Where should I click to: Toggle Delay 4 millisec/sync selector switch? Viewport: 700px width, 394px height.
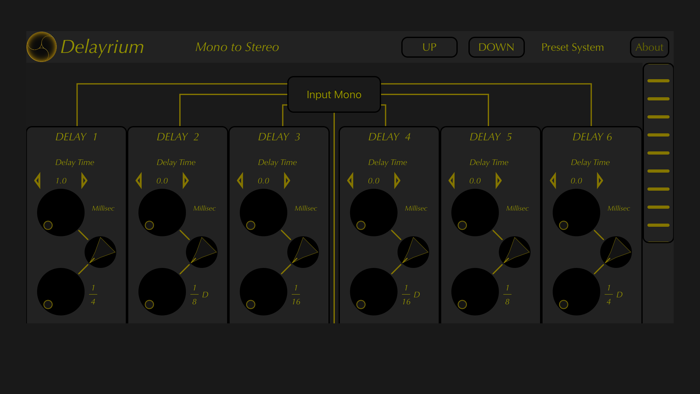click(x=413, y=252)
